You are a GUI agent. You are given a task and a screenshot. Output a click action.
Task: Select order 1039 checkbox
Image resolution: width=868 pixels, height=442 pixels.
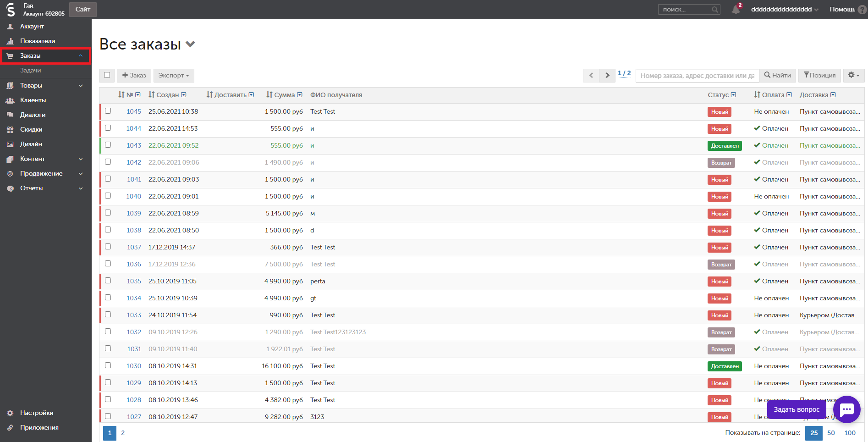(x=108, y=213)
